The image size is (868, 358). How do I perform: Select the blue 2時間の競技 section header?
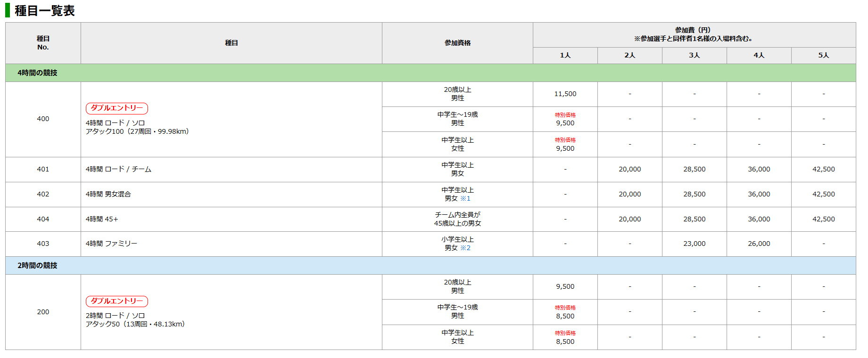38,266
